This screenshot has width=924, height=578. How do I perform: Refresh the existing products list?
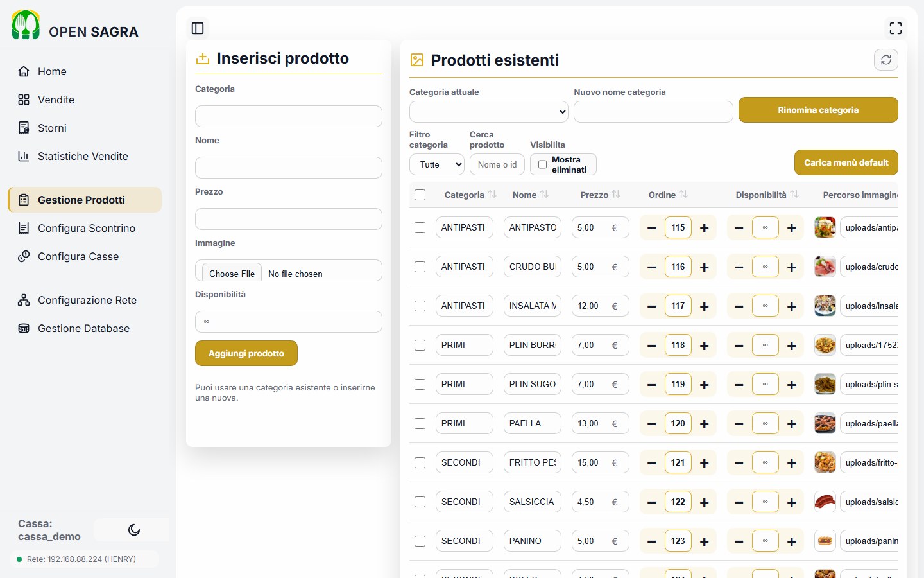point(886,60)
